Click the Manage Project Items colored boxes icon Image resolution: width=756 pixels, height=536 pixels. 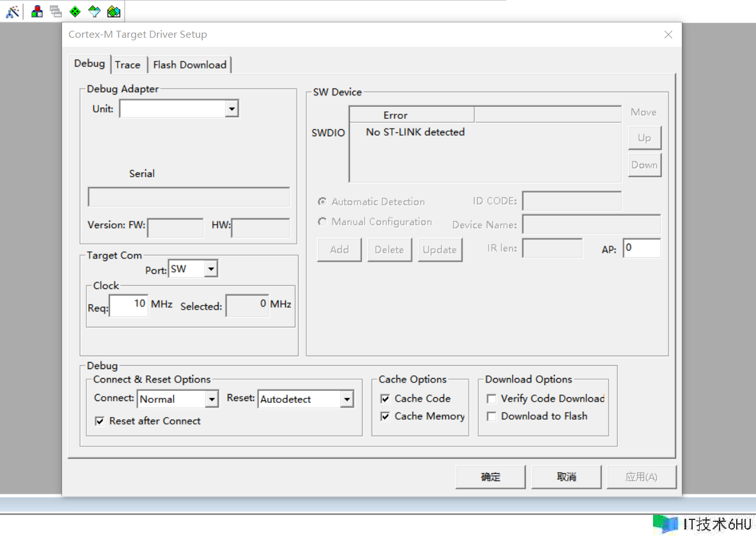pos(37,11)
